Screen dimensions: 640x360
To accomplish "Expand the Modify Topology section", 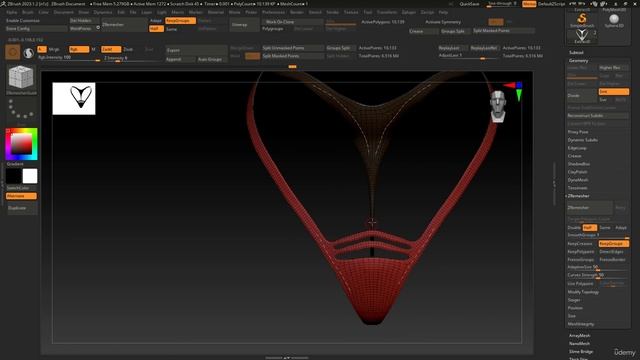I will click(583, 292).
